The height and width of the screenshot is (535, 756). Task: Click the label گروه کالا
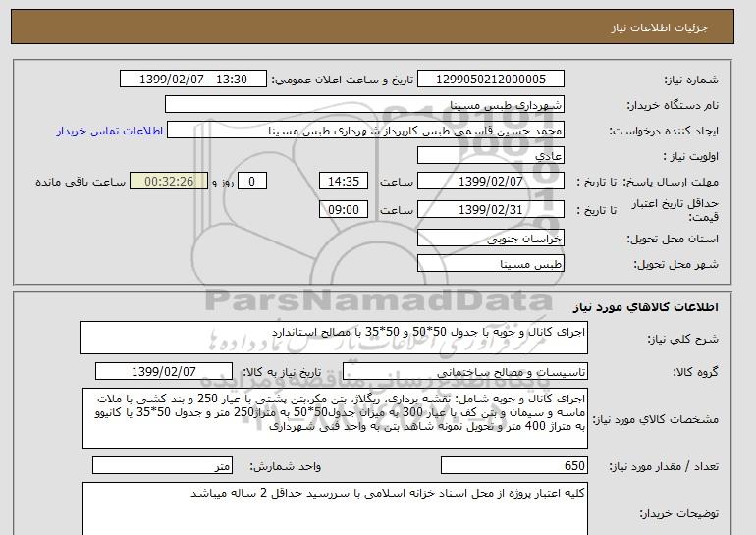696,372
